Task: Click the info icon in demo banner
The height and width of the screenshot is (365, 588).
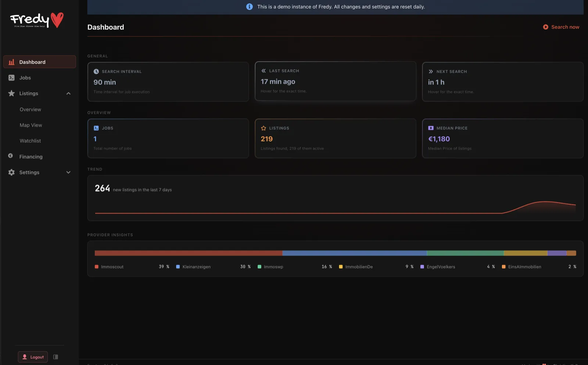Action: [x=249, y=7]
